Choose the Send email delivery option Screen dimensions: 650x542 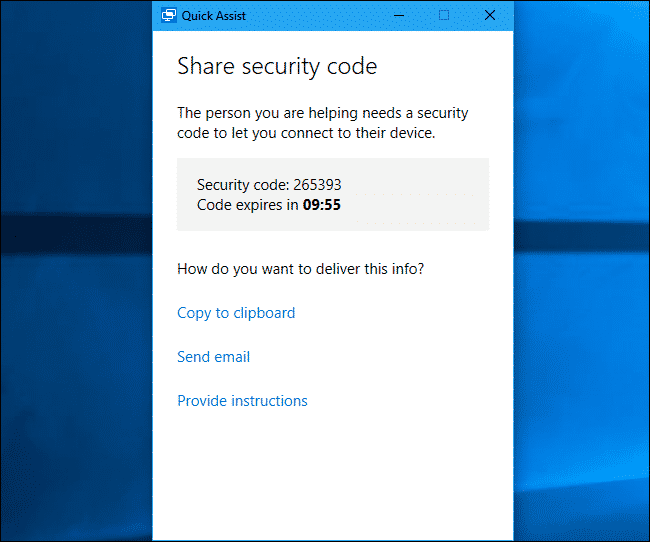213,357
